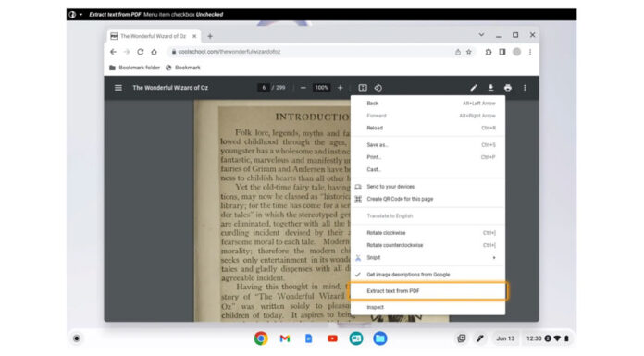
Task: Choose Send to your devices
Action: pyautogui.click(x=427, y=187)
